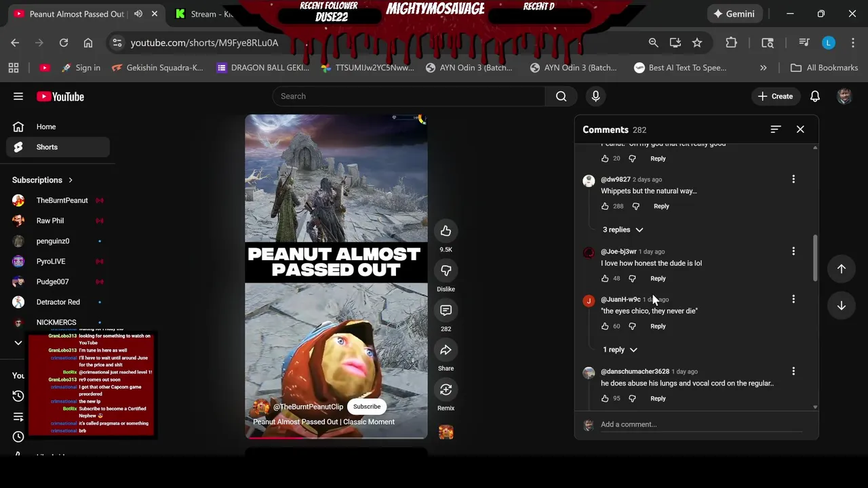Reply to @JuanH-w9c comment
The image size is (868, 488).
(658, 326)
